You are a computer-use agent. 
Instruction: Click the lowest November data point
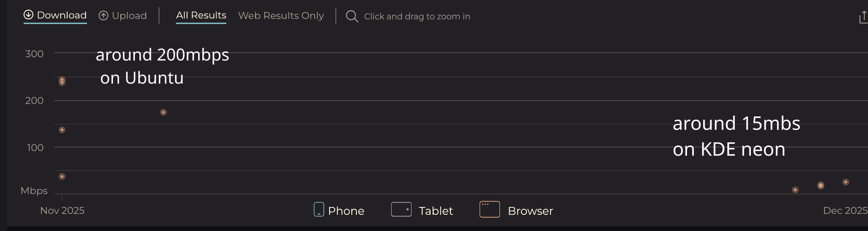point(62,176)
